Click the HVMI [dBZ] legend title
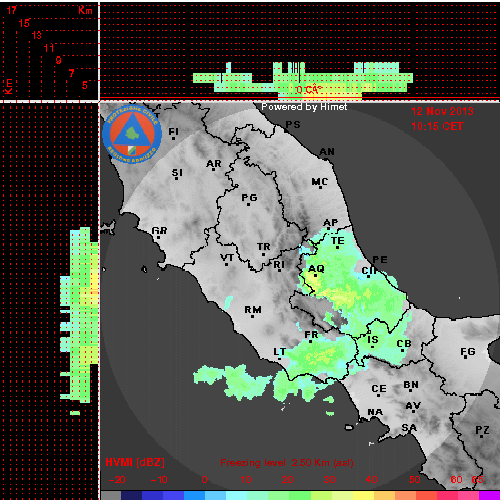The height and width of the screenshot is (500, 500). click(135, 462)
